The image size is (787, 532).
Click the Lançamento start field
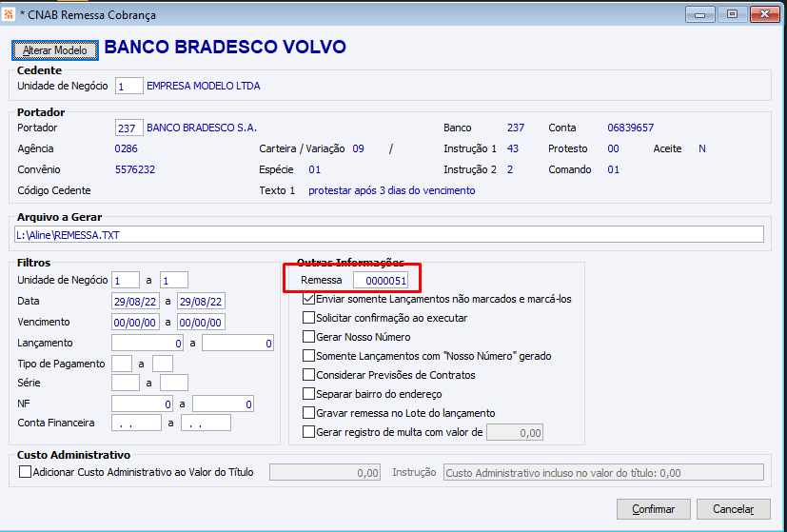[x=148, y=344]
